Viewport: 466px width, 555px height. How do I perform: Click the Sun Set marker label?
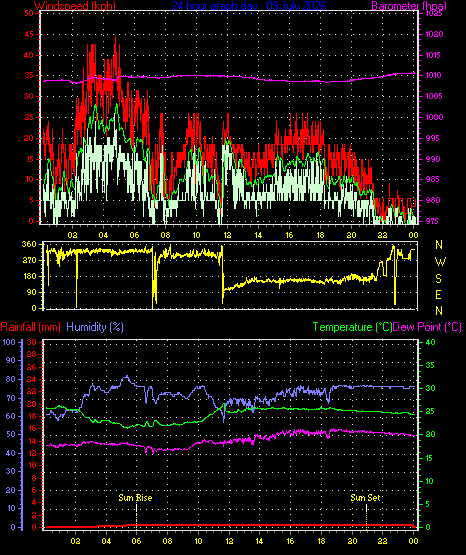(365, 498)
